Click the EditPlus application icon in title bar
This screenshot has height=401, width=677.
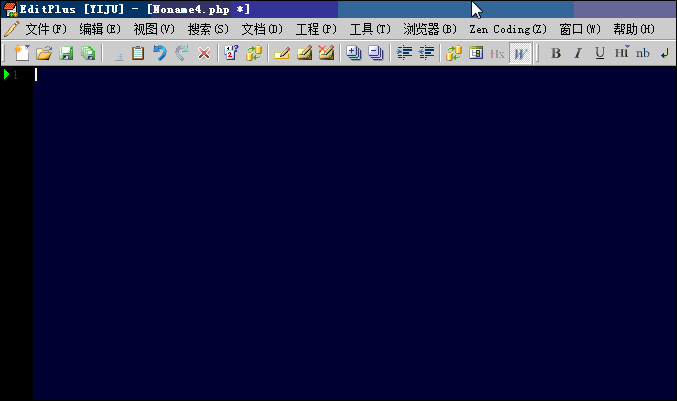pos(10,9)
